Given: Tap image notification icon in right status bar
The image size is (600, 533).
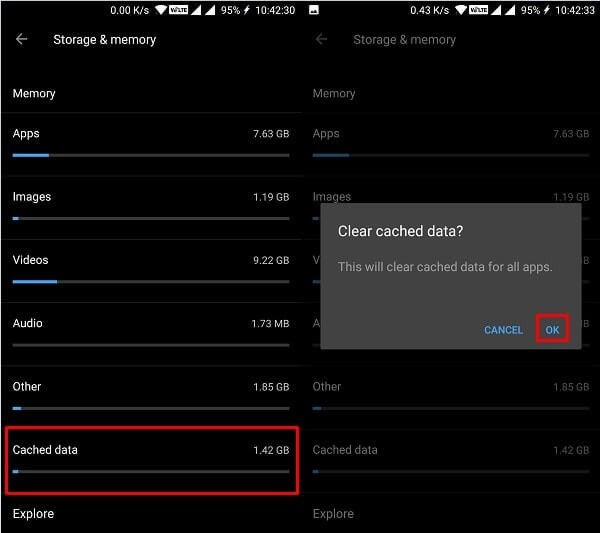Looking at the screenshot, I should pos(314,10).
